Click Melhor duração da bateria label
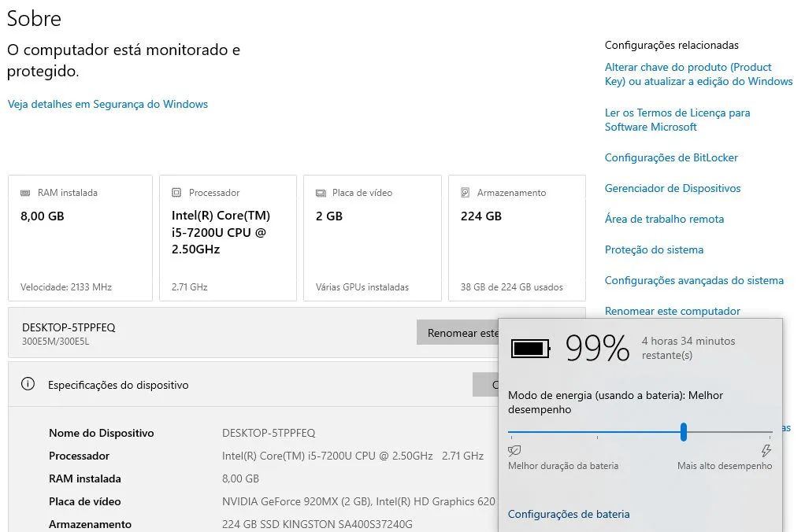Image resolution: width=805 pixels, height=532 pixels. [x=563, y=466]
